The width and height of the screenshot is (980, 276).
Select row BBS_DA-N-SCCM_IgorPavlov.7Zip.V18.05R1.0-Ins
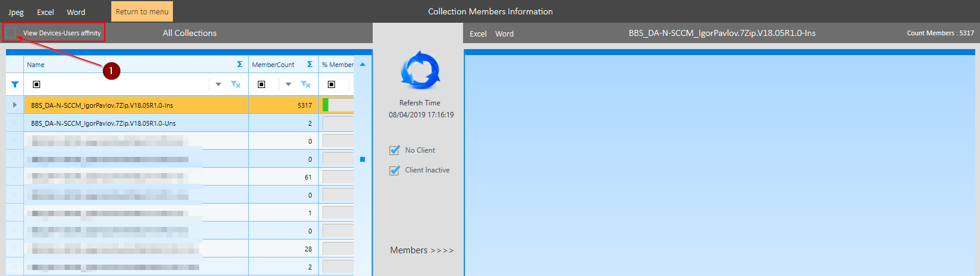coord(136,105)
